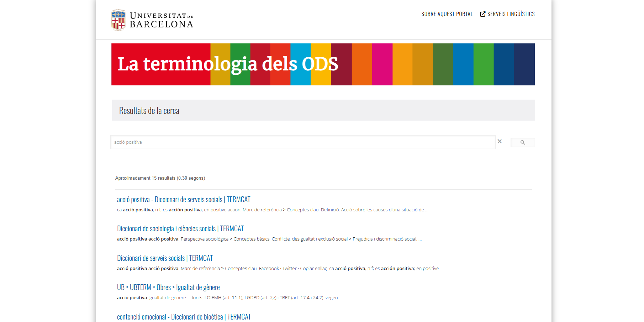This screenshot has width=644, height=322.
Task: Click the magenta stripe in the ODS banner
Action: click(x=382, y=64)
